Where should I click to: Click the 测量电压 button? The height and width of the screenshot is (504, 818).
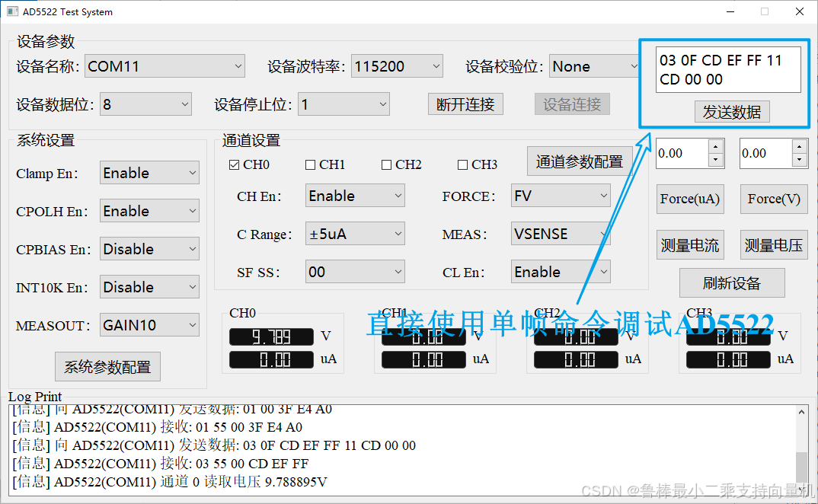click(774, 245)
